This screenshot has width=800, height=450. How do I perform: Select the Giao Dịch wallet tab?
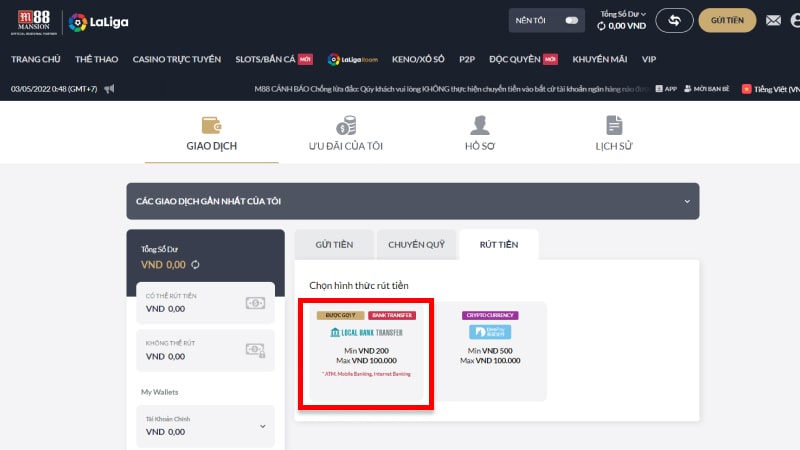click(x=212, y=134)
